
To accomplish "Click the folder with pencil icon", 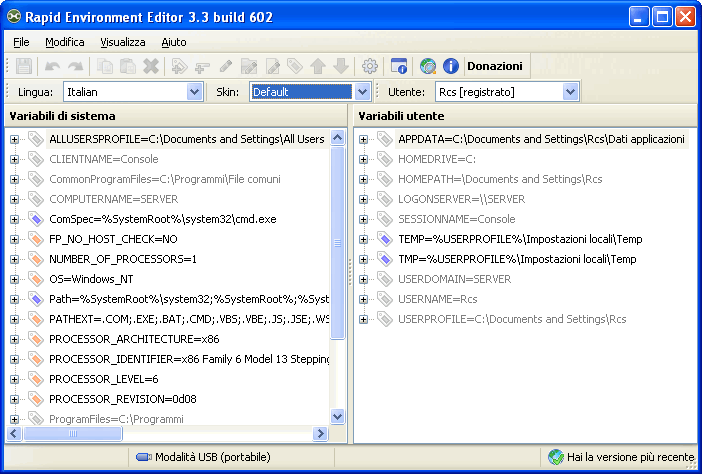I will [x=248, y=66].
